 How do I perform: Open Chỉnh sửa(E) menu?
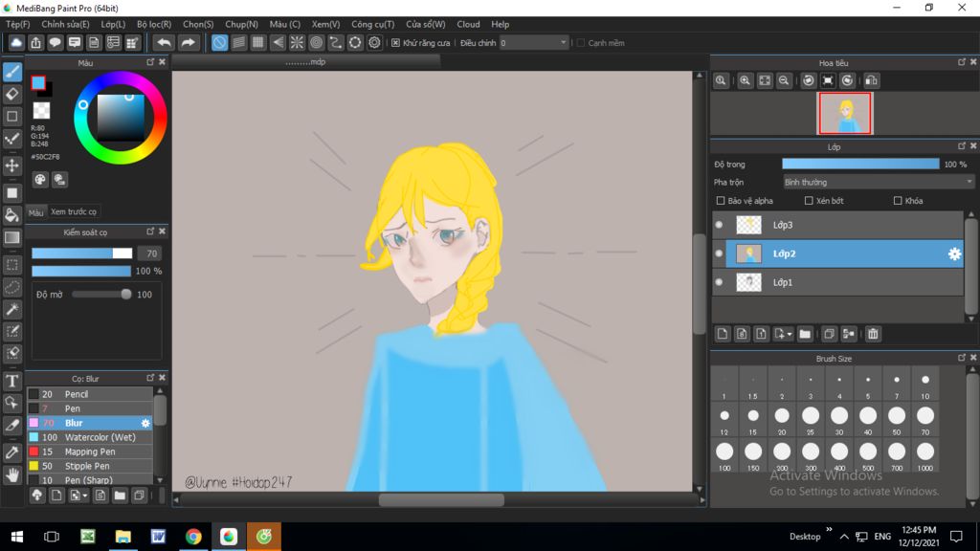coord(65,24)
